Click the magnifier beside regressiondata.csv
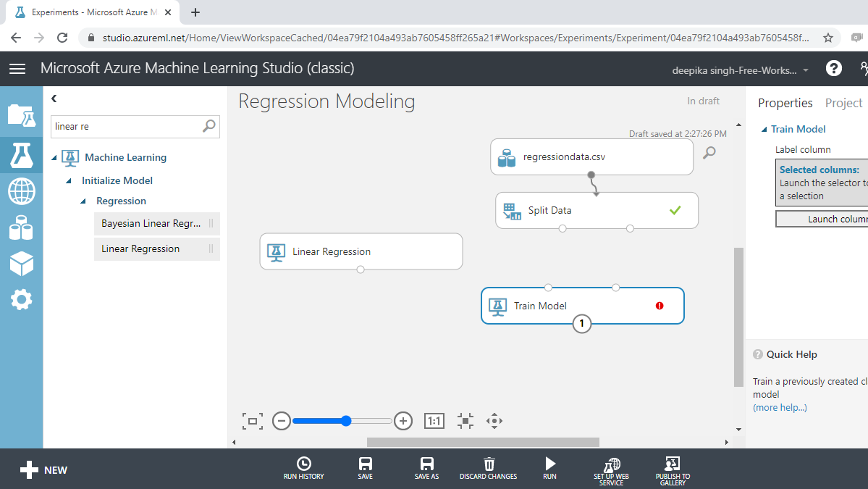This screenshot has height=489, width=868. tap(709, 152)
